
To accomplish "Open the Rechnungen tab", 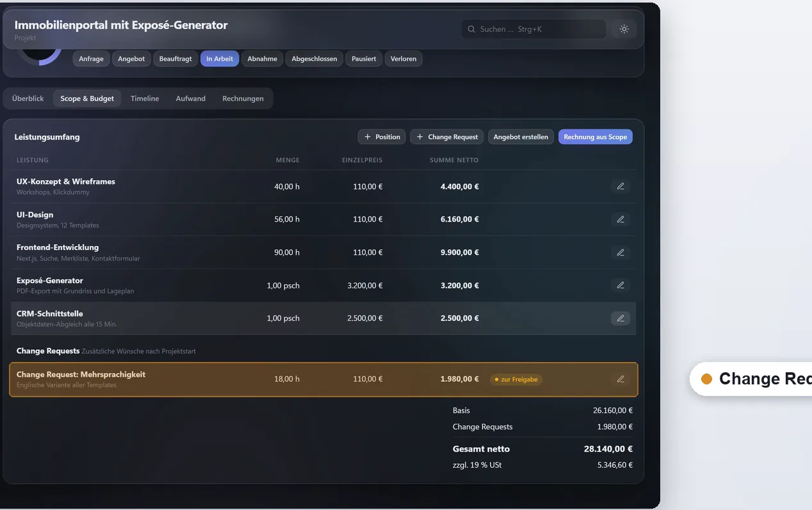I will (x=243, y=98).
